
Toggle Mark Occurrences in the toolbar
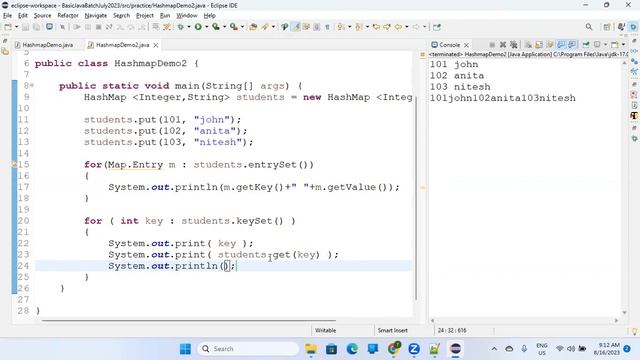click(296, 27)
